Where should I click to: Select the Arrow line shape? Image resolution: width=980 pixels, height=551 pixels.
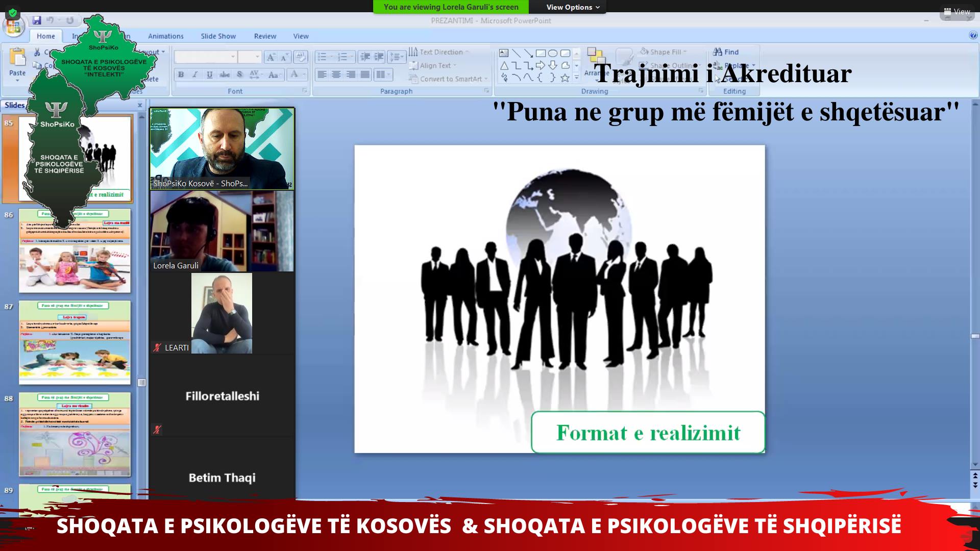(x=528, y=53)
